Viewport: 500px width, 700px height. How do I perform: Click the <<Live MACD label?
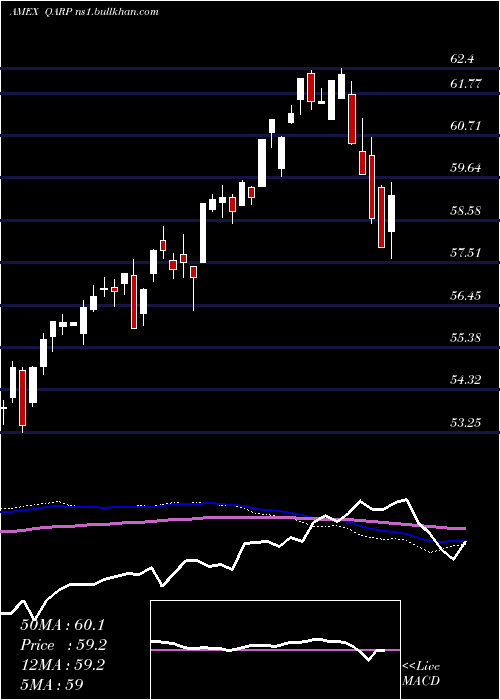coord(421,674)
